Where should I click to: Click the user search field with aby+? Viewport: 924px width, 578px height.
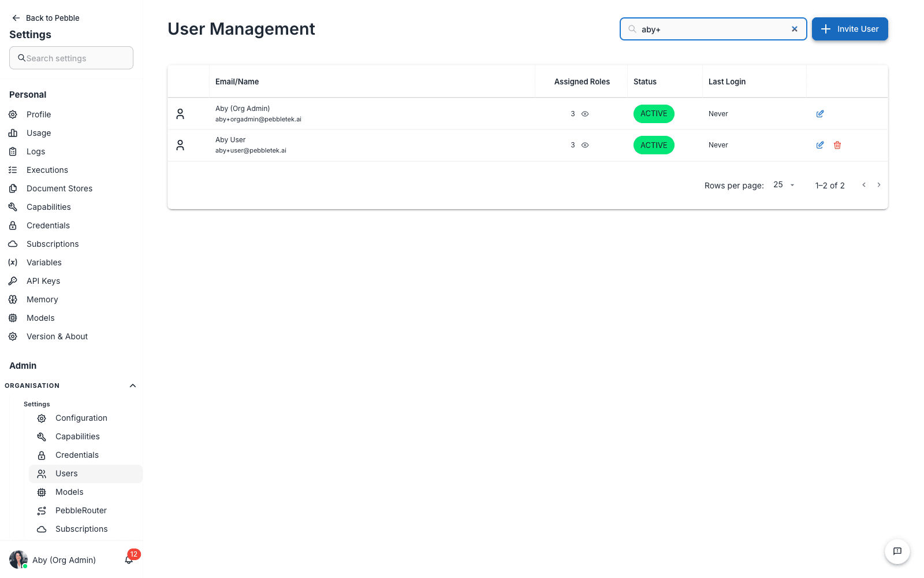point(713,29)
